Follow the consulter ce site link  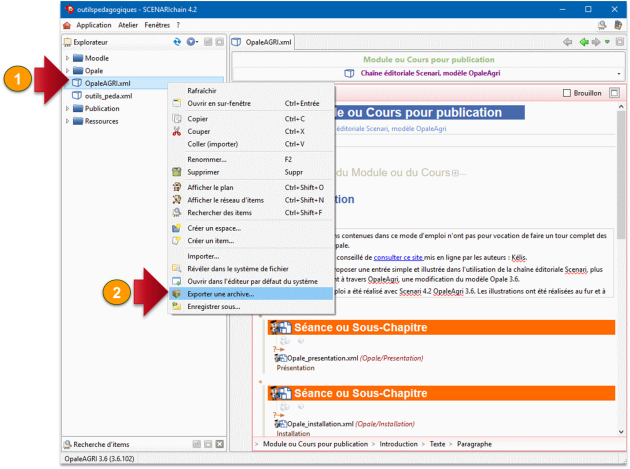coord(398,257)
